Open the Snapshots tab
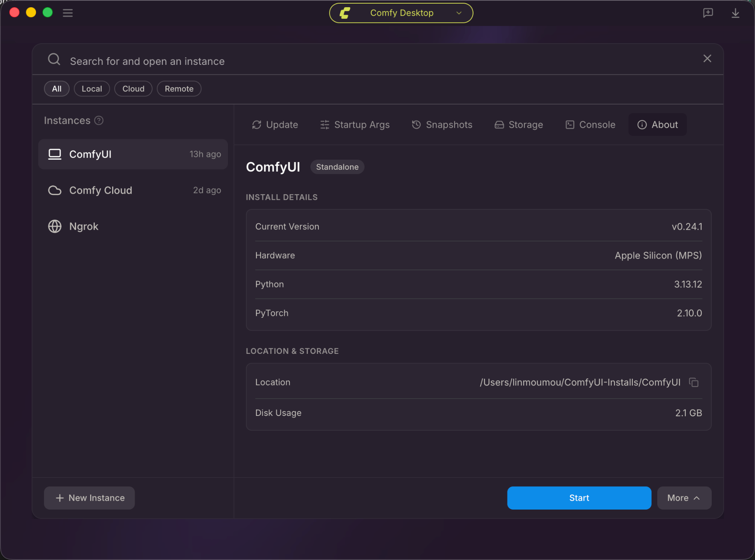Screen dimensions: 755x560 coord(442,125)
